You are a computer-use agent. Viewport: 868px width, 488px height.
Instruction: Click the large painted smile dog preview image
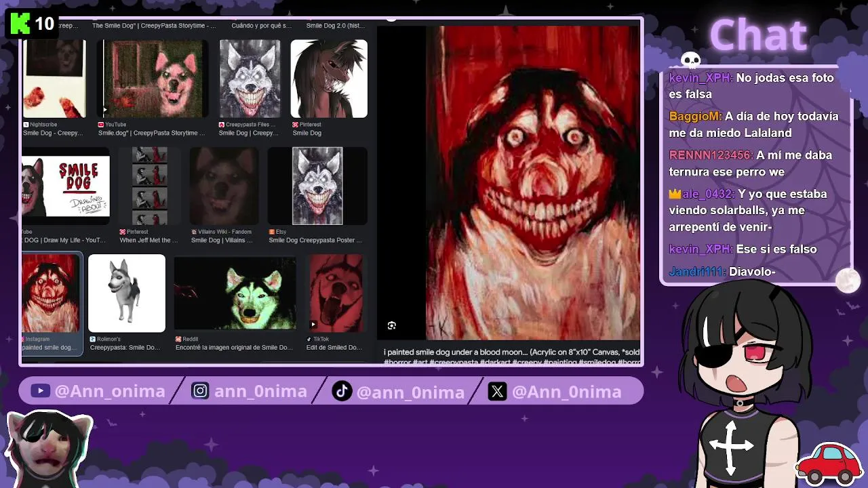click(x=533, y=182)
